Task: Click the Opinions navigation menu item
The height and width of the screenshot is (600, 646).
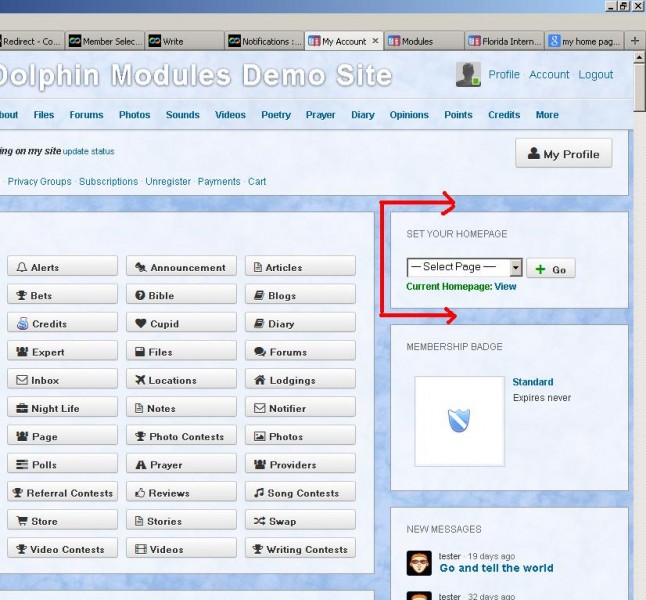Action: 409,115
